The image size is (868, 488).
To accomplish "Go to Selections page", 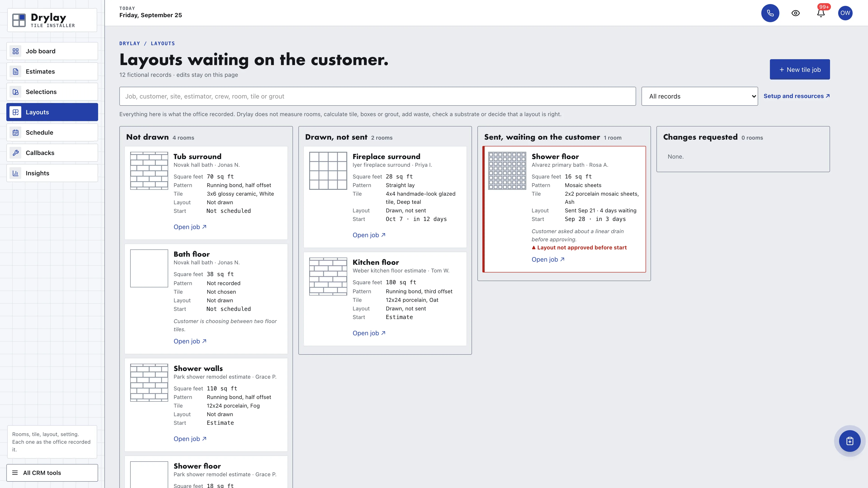I will click(x=52, y=92).
